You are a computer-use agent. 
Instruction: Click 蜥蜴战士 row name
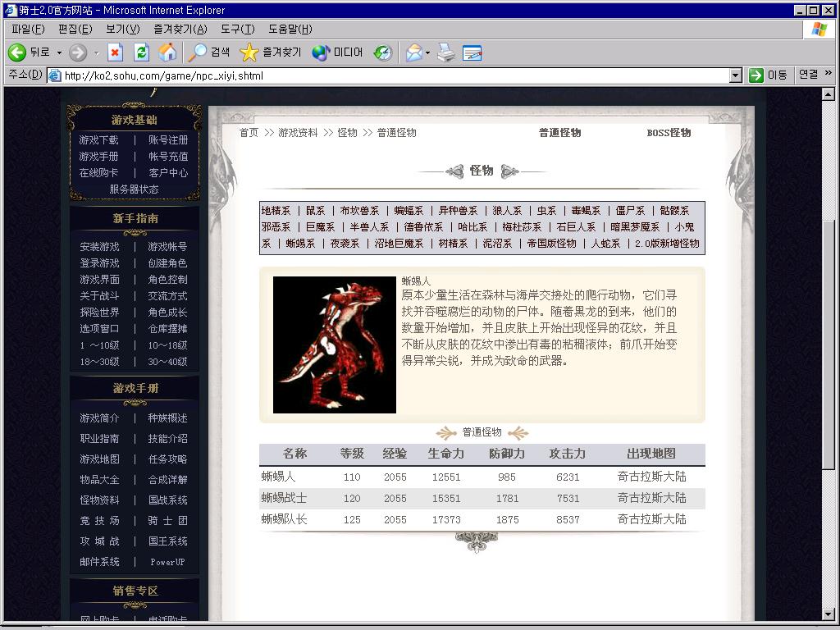pyautogui.click(x=284, y=498)
